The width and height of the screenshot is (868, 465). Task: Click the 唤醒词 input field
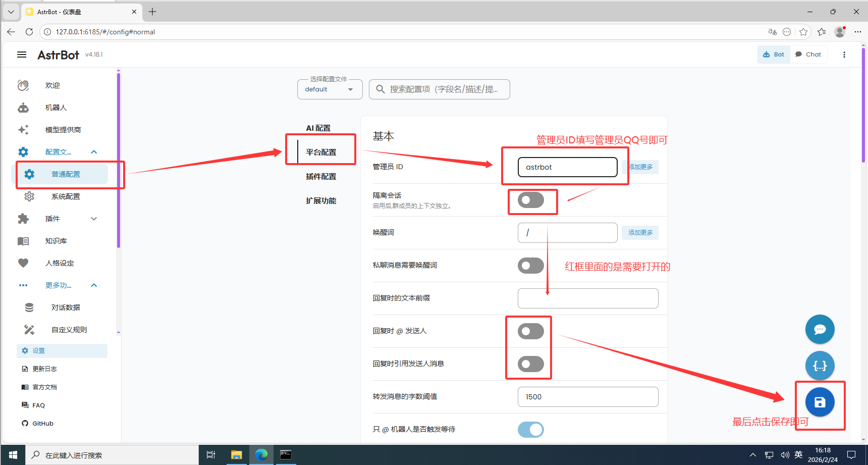click(568, 233)
